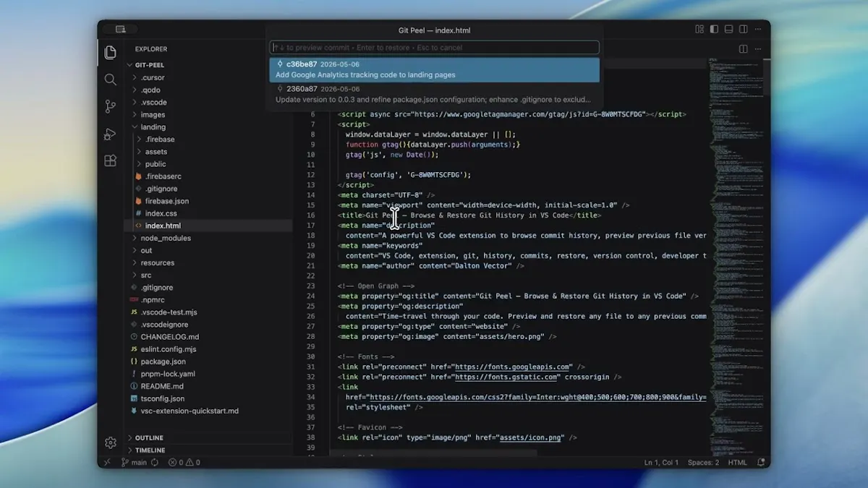Viewport: 868px width, 488px height.
Task: Click the tsconfig.json file icon
Action: (x=134, y=398)
